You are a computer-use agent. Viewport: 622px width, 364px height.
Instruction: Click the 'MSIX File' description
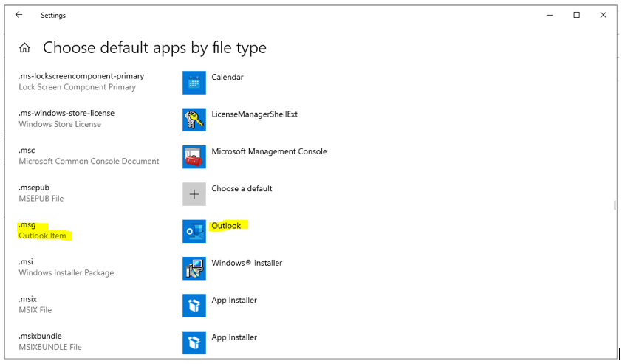tap(35, 310)
